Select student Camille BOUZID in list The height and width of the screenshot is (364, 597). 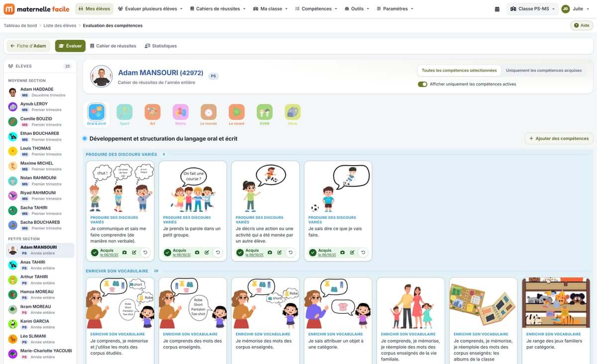click(40, 122)
